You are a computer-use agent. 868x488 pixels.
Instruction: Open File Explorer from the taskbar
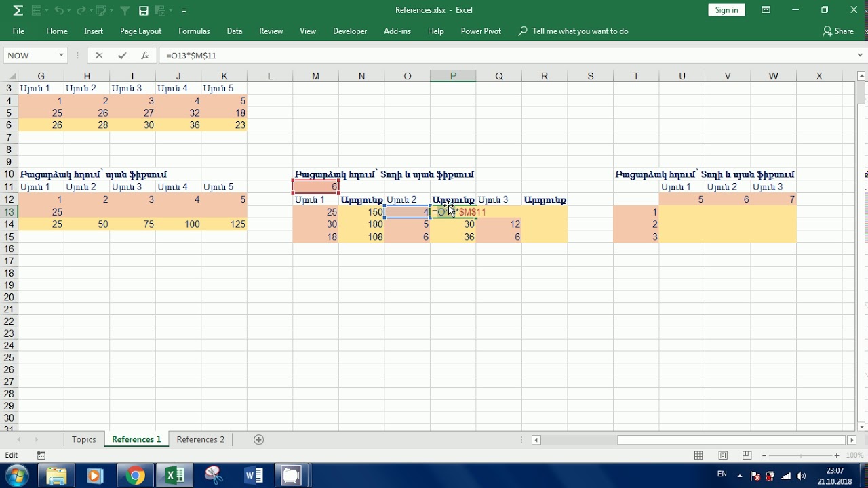click(56, 476)
